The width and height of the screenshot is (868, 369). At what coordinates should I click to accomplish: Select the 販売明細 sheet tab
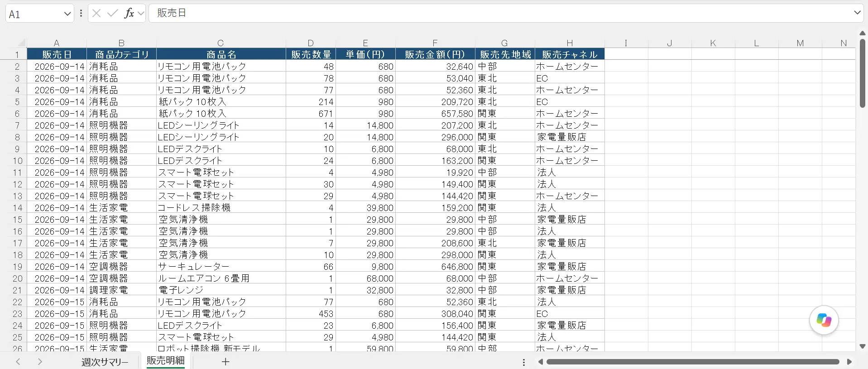(x=166, y=361)
